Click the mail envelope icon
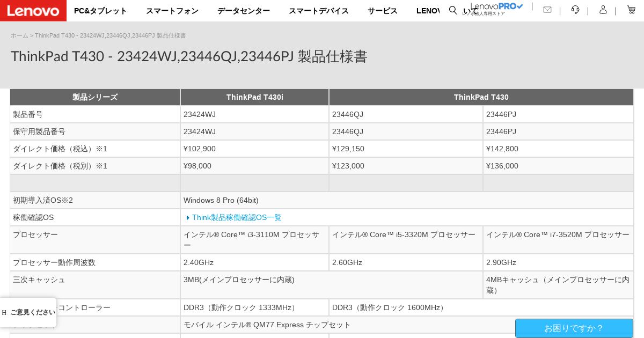The height and width of the screenshot is (338, 644). (547, 10)
